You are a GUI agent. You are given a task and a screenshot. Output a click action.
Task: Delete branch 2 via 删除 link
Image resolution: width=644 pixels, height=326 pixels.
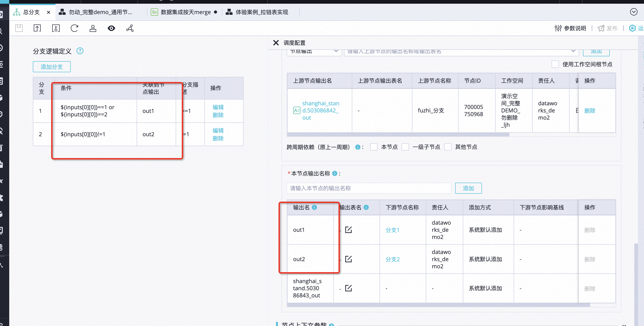click(x=218, y=138)
